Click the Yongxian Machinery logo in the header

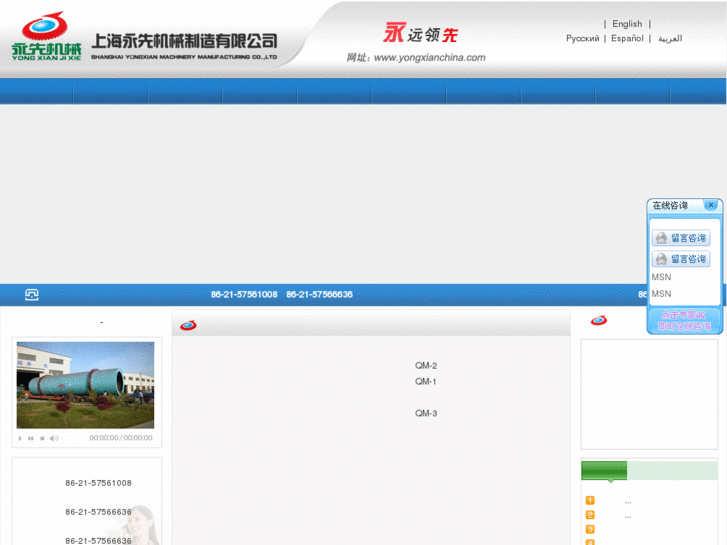tap(46, 36)
